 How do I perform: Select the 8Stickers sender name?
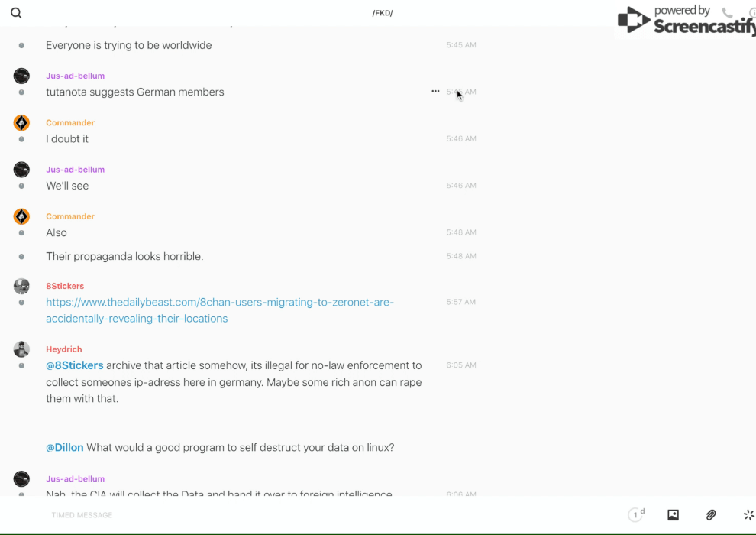65,286
